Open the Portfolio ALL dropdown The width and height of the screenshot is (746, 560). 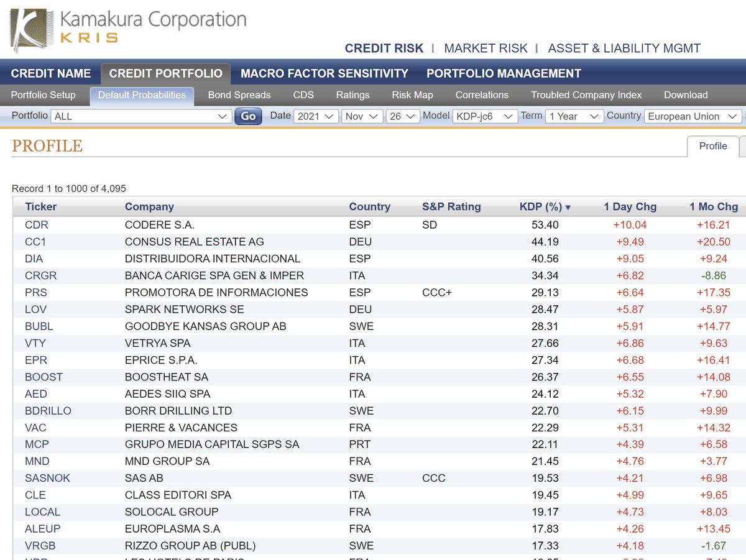pyautogui.click(x=141, y=116)
